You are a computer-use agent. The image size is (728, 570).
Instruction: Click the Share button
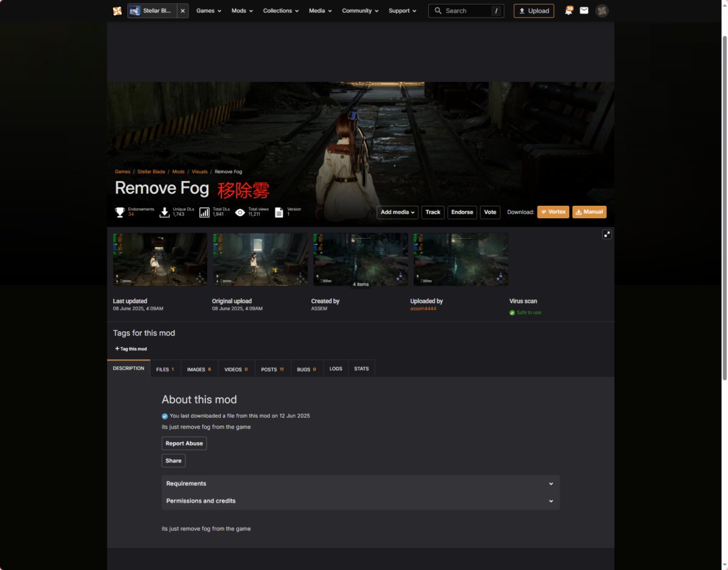click(x=173, y=460)
